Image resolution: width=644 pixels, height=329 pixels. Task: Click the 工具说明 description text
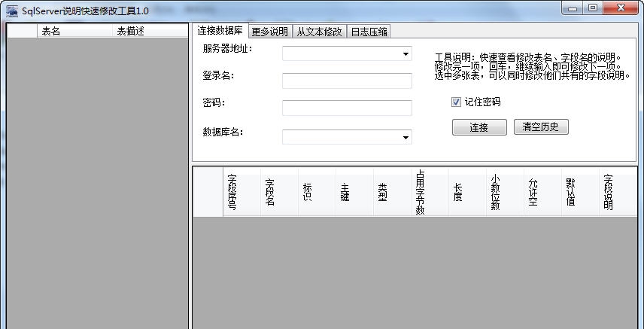click(x=533, y=66)
